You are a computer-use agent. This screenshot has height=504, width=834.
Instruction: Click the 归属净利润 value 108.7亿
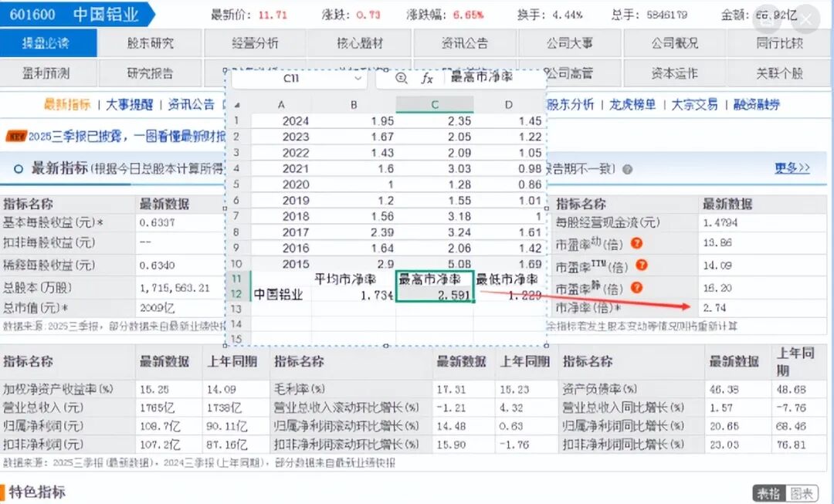160,426
